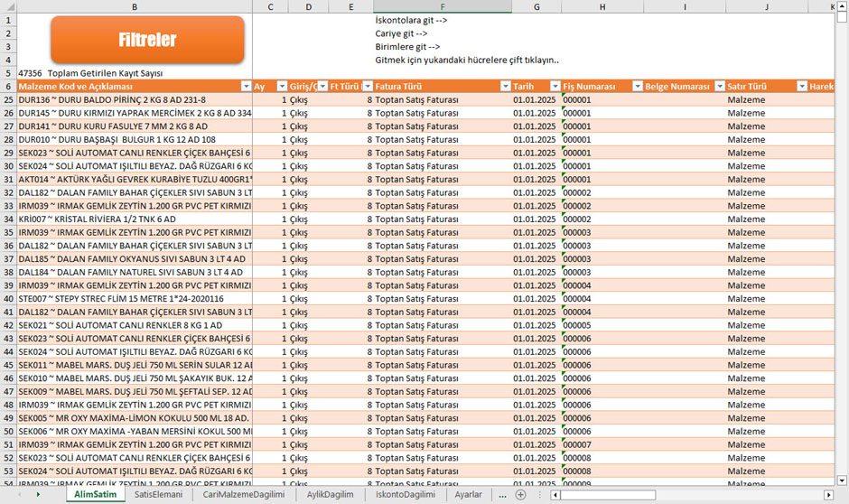Click cell 'SEK010 ~ MABEL MARS. DUŞ JELİ ŞAKAYIK'
Image resolution: width=849 pixels, height=504 pixels.
click(135, 378)
